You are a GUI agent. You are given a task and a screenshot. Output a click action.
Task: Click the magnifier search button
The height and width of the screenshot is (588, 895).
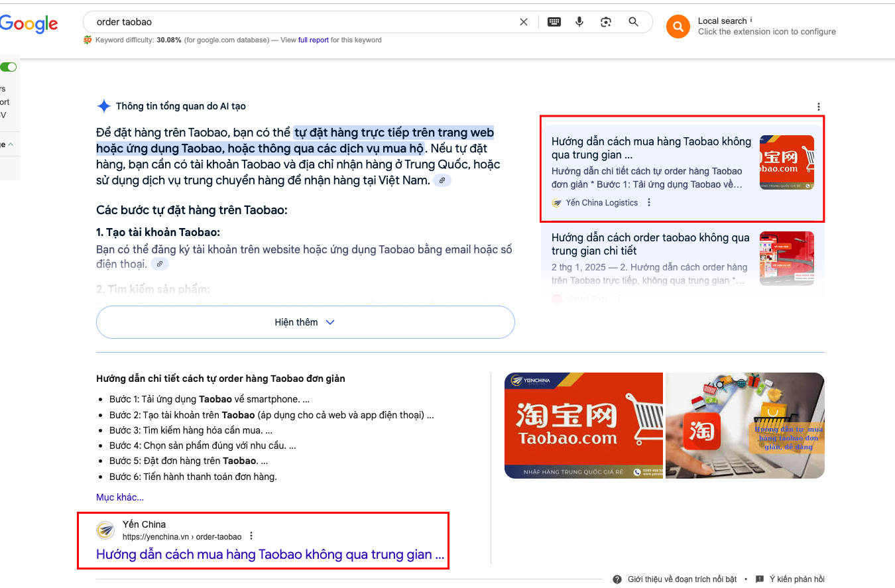[634, 22]
